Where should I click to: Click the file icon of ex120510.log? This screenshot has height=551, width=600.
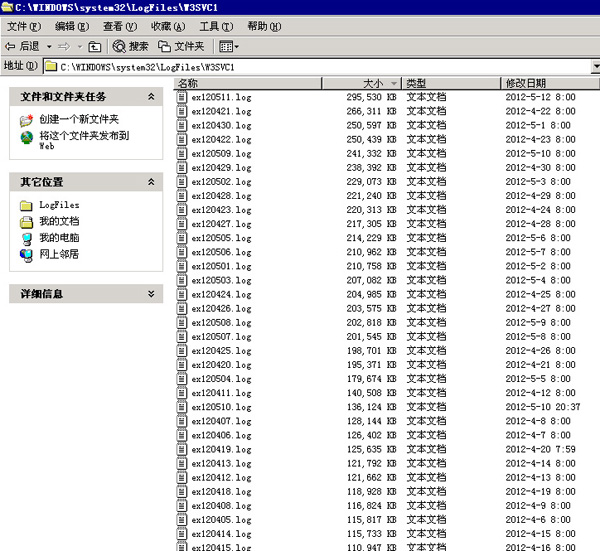coord(182,408)
